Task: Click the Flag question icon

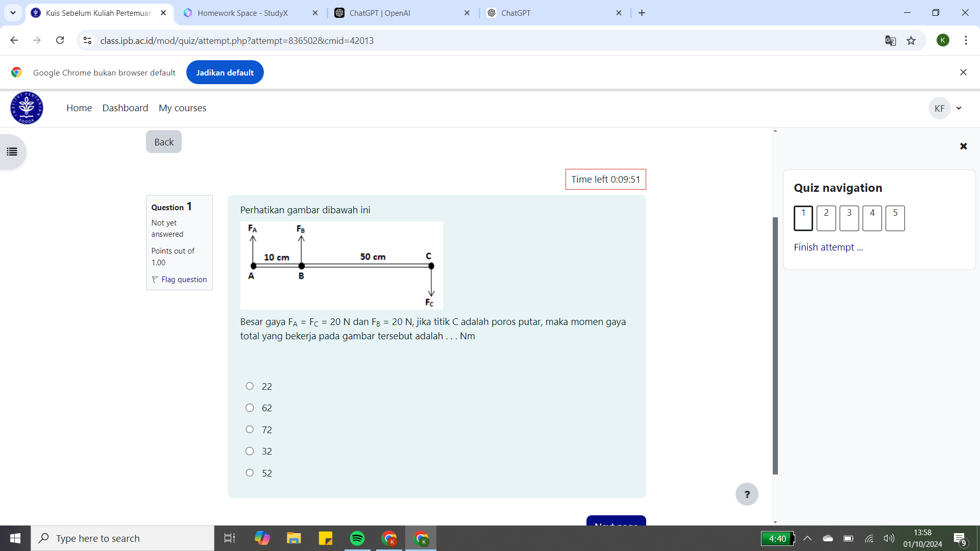Action: click(154, 279)
